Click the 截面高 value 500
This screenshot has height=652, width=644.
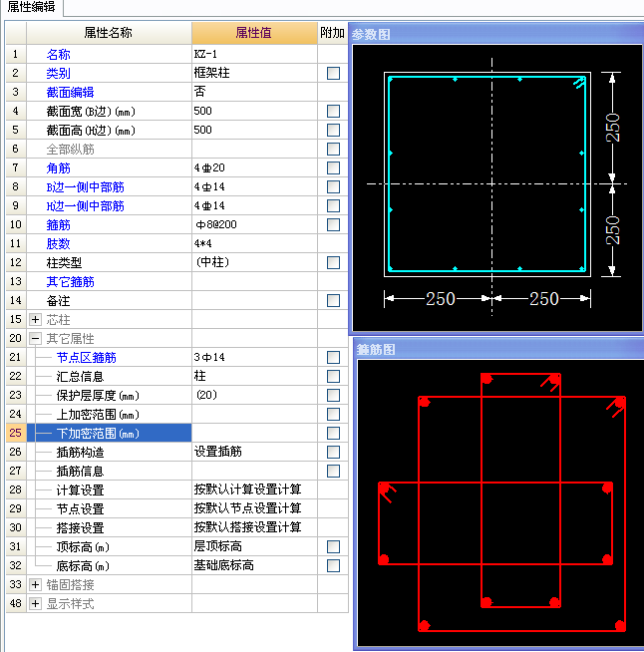click(203, 131)
